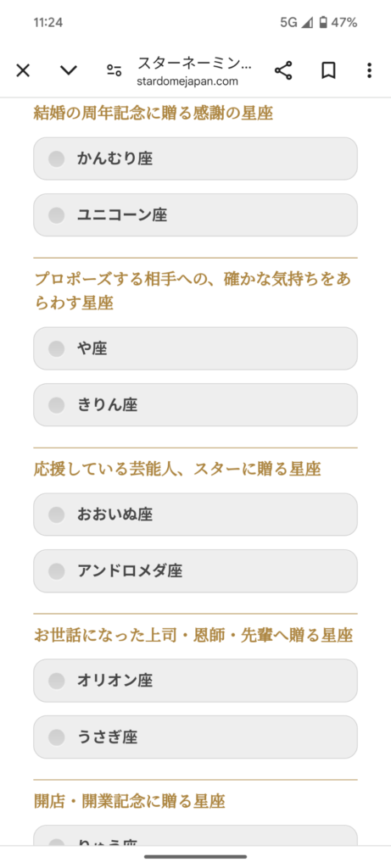Screen dimensions: 391x868
Task: Select オリオン座 radio option
Action: click(x=195, y=681)
